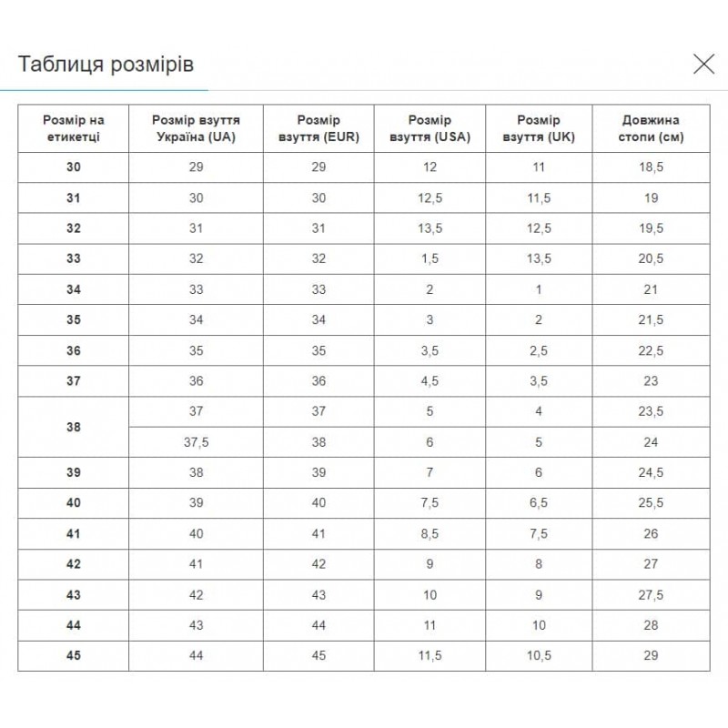The image size is (728, 728).
Task: Select label size 43 cell
Action: 74,595
